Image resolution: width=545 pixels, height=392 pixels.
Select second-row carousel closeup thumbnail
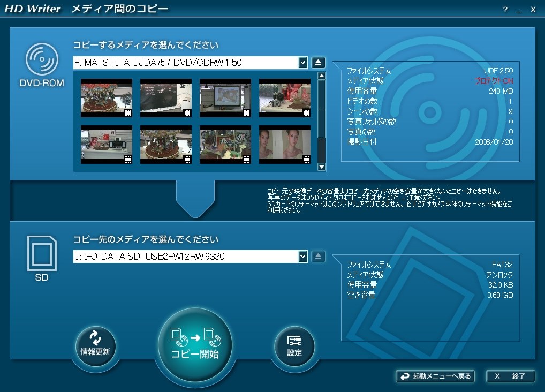(166, 145)
